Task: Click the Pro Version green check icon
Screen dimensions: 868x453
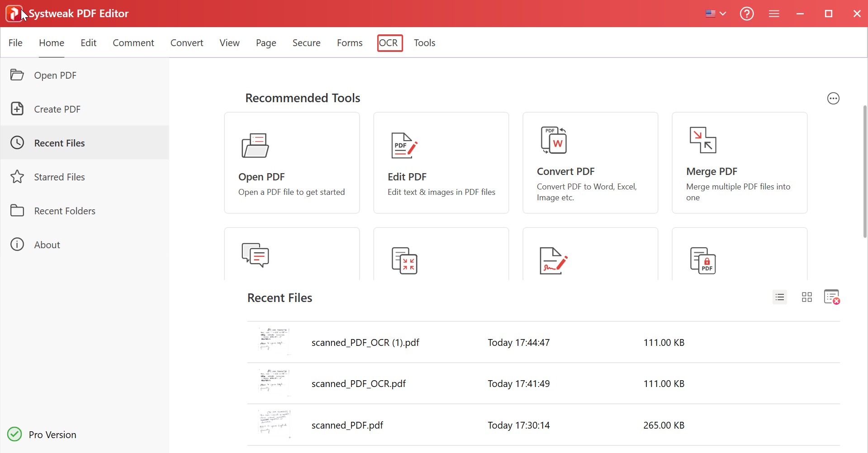Action: point(14,434)
